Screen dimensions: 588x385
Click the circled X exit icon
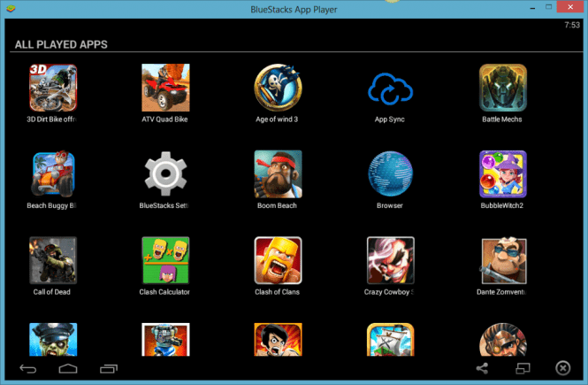(x=563, y=368)
